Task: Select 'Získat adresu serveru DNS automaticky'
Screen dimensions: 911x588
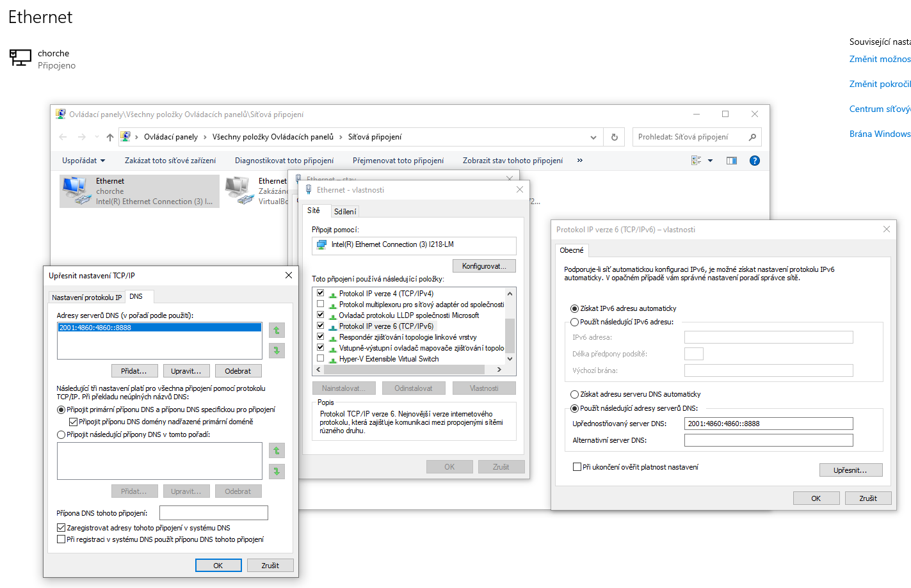Action: pyautogui.click(x=574, y=394)
